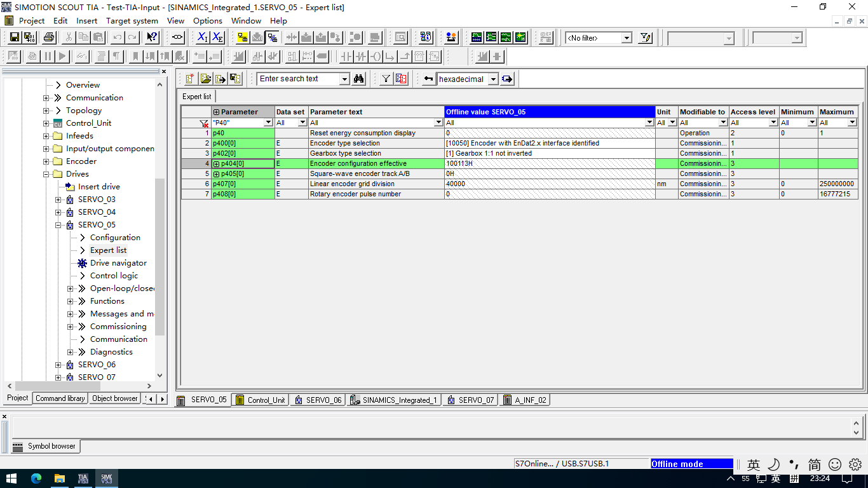Open the Target system menu

(132, 20)
